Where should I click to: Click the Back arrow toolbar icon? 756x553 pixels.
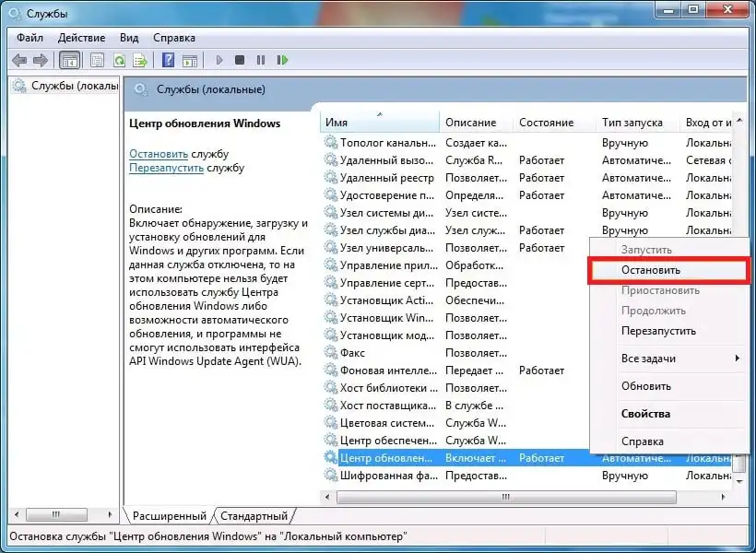coord(19,60)
